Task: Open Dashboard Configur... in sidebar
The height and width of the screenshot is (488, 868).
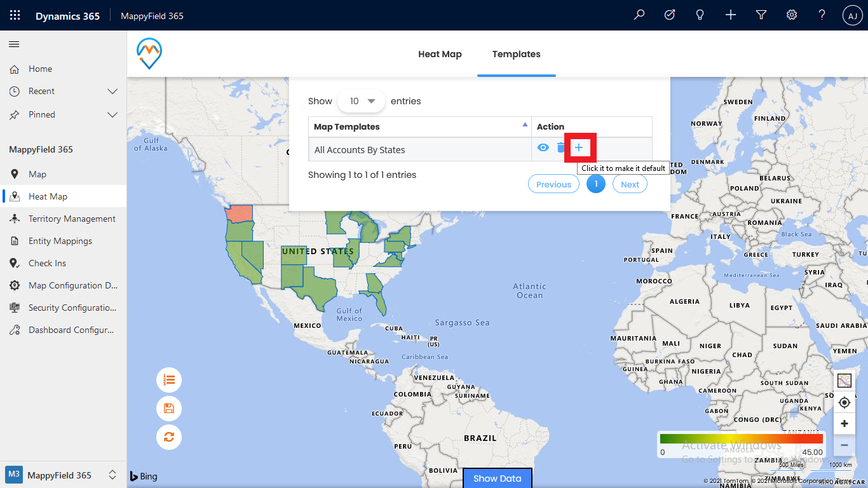Action: (63, 330)
